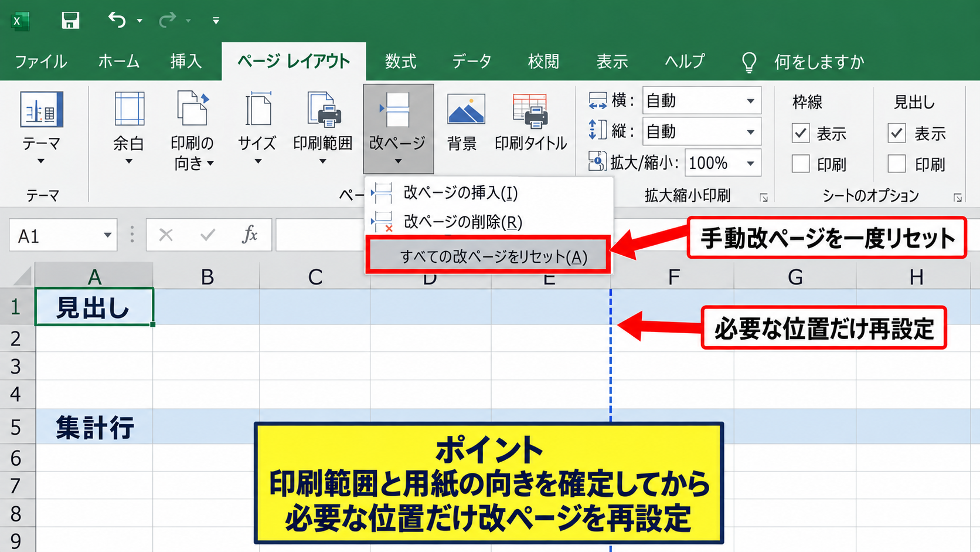Click the Select All corner triangle
980x552 pixels.
[22, 275]
